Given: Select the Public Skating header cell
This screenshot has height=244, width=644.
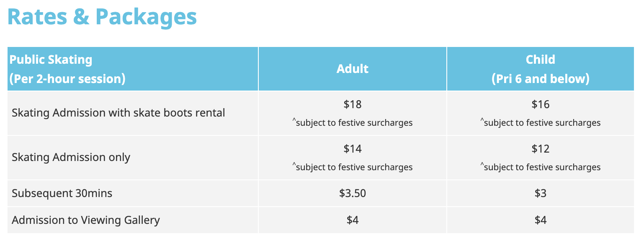Looking at the screenshot, I should 67,69.
